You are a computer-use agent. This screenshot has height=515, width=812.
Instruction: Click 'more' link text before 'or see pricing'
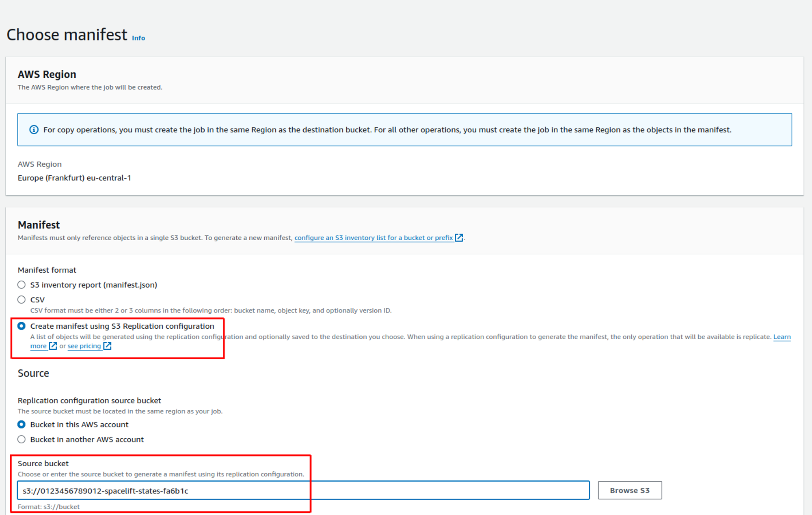pyautogui.click(x=38, y=346)
